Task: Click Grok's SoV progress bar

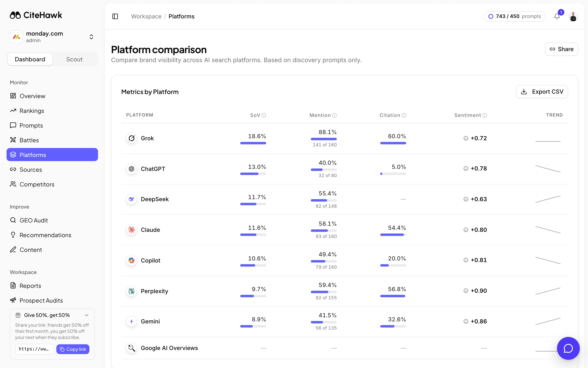Action: pyautogui.click(x=253, y=143)
